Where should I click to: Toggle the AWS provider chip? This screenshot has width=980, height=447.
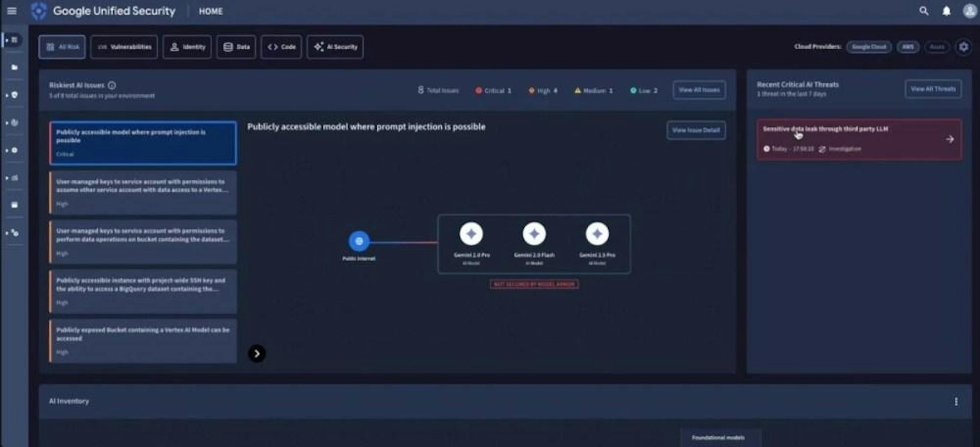click(x=908, y=47)
